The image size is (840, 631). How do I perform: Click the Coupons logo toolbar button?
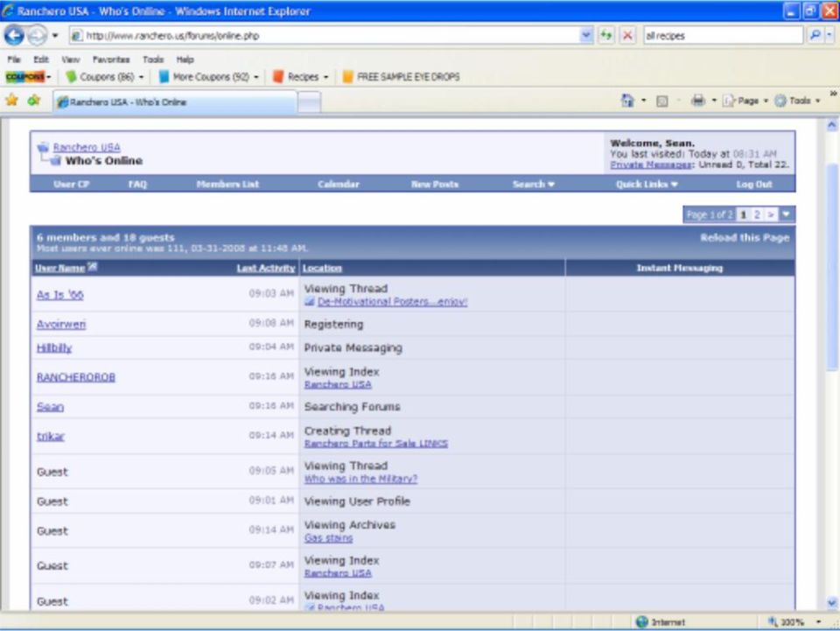(24, 77)
